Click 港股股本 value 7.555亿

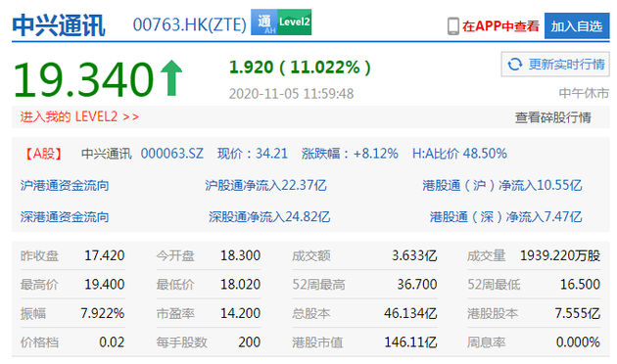[x=577, y=313]
